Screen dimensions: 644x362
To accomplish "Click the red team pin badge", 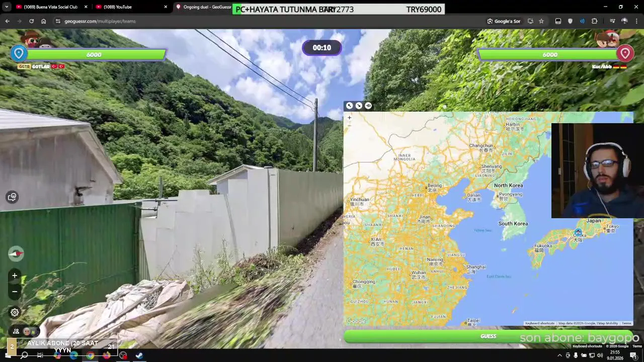I will point(625,53).
